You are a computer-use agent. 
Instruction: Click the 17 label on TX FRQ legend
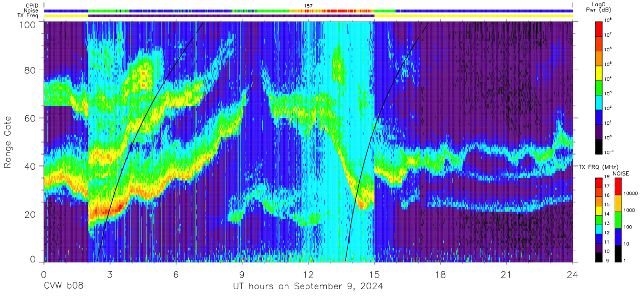click(607, 186)
